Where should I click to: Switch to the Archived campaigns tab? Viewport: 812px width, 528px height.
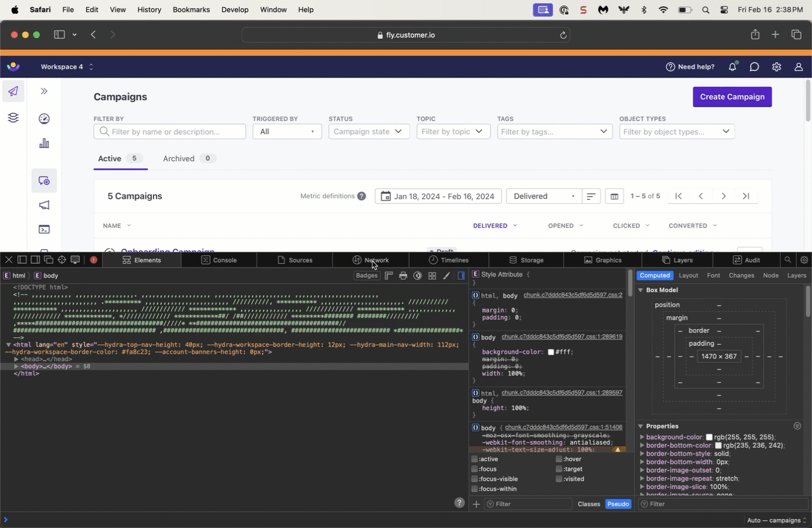(x=189, y=159)
